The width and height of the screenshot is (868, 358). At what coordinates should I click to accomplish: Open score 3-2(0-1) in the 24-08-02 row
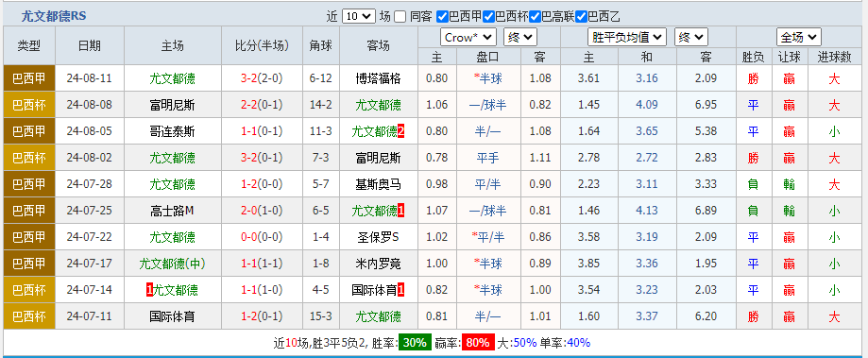262,159
